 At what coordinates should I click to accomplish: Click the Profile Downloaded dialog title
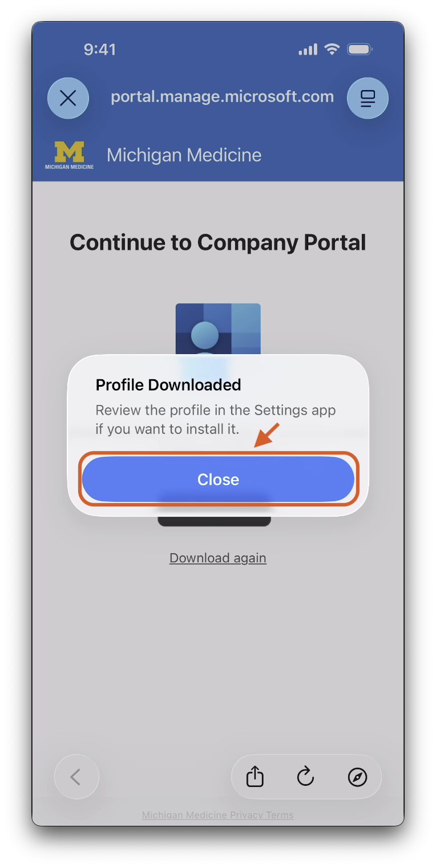click(x=168, y=385)
